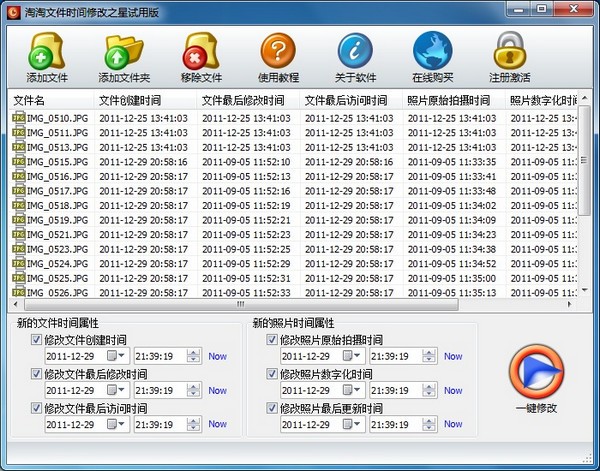The height and width of the screenshot is (471, 600).
Task: Click the 添加文件 (add file) icon
Action: [46, 51]
